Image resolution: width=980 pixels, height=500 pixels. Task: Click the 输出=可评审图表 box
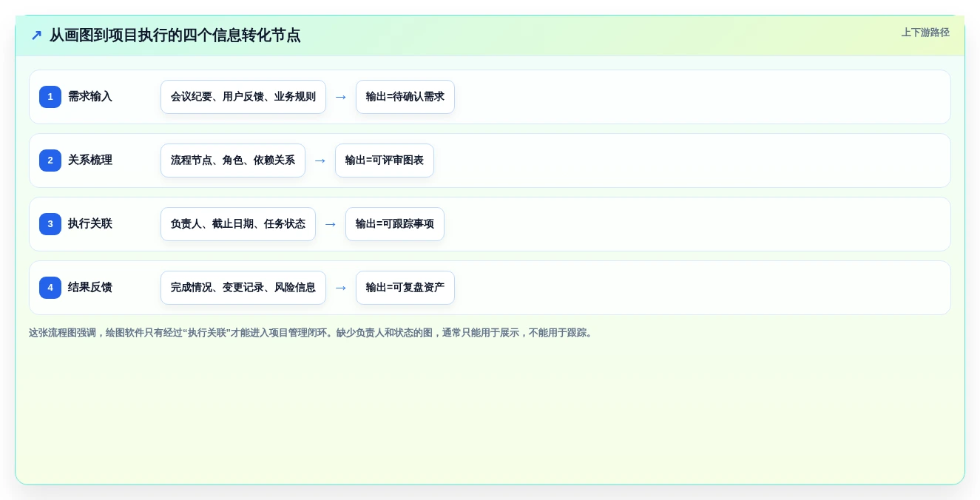385,161
